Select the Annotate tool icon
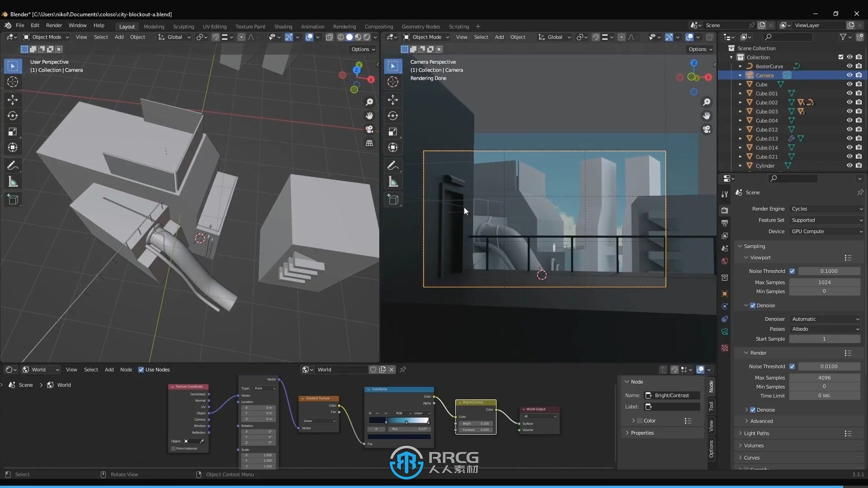The width and height of the screenshot is (868, 488). (x=13, y=166)
